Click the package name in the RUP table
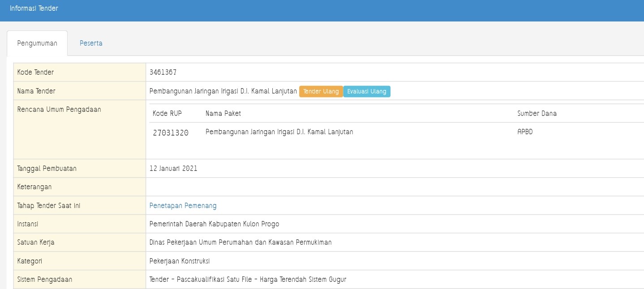The image size is (644, 289). point(279,132)
